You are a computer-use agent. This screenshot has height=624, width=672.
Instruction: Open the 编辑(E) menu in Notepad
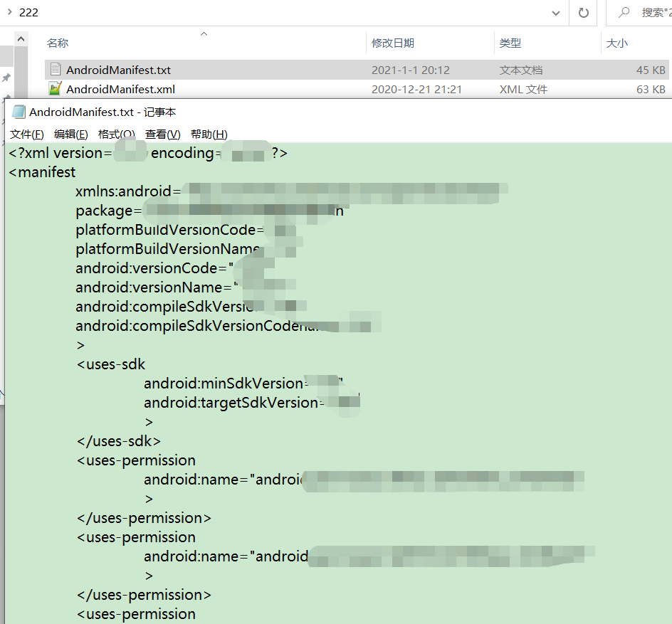pyautogui.click(x=69, y=134)
